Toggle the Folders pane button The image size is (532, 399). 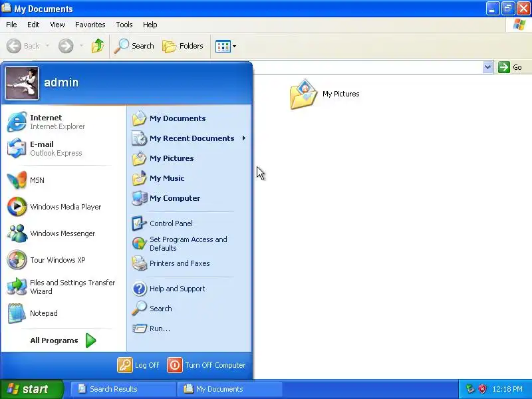[x=182, y=46]
